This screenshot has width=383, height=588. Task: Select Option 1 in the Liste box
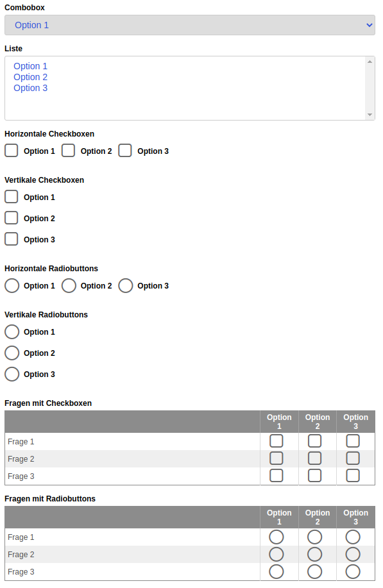click(x=30, y=66)
